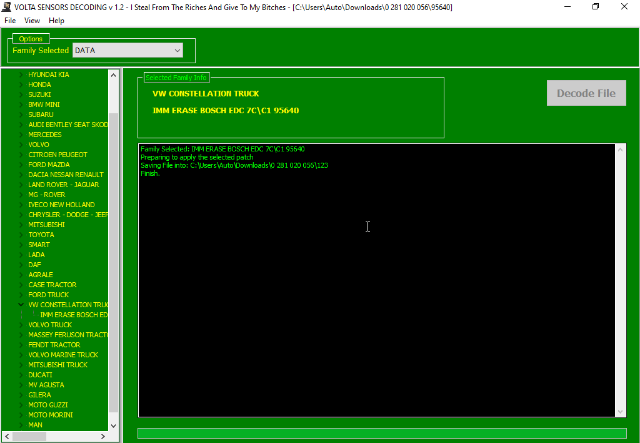Select CHRYSLER - DODGE - JEEP entry
640x443 pixels.
point(68,215)
